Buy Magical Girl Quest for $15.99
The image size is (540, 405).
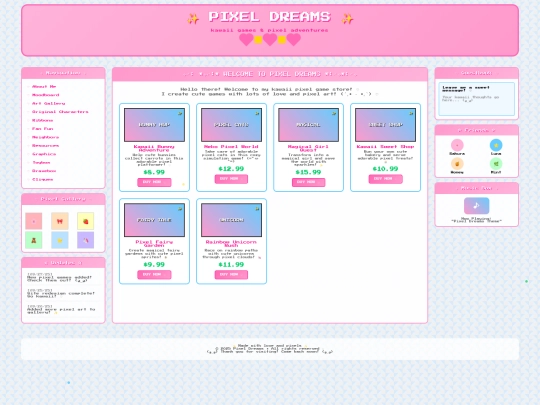(x=308, y=182)
